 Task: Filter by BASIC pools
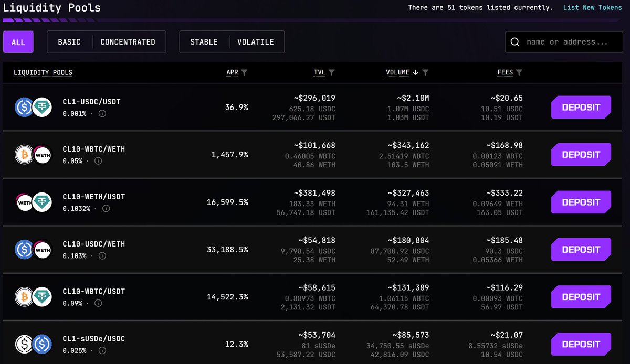pos(69,42)
